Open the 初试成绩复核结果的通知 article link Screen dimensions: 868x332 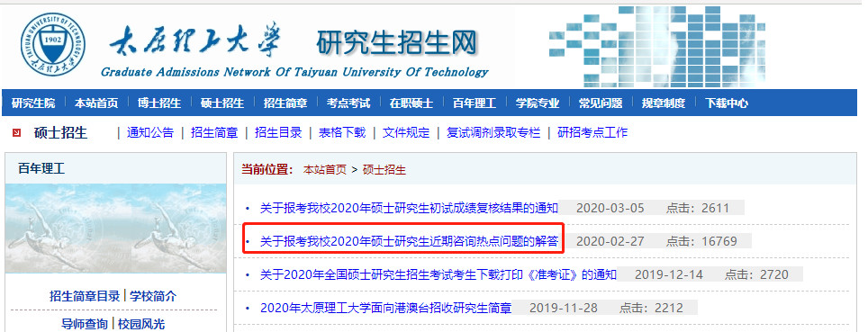[x=409, y=209]
